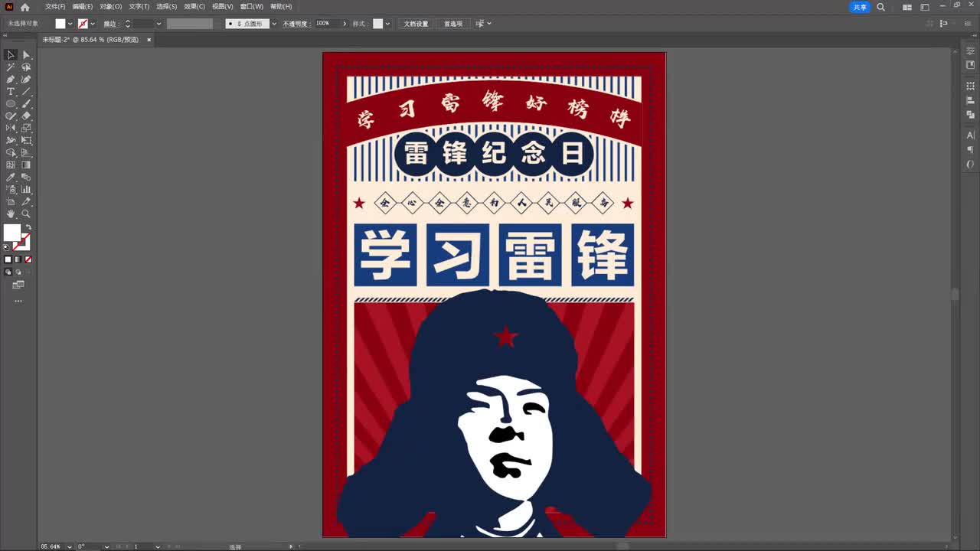Choose the Magic Wand tool
This screenshot has width=980, height=551.
point(11,67)
